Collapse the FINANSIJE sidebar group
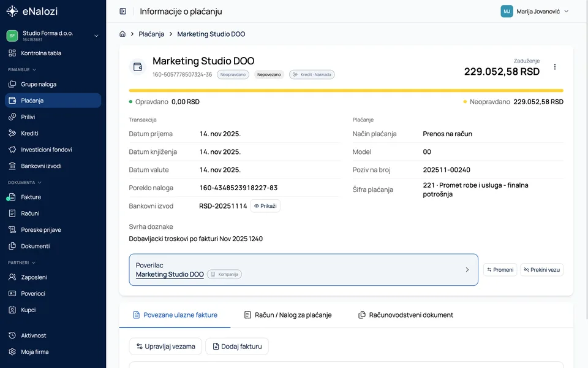Viewport: 588px width, 368px height. [22, 69]
